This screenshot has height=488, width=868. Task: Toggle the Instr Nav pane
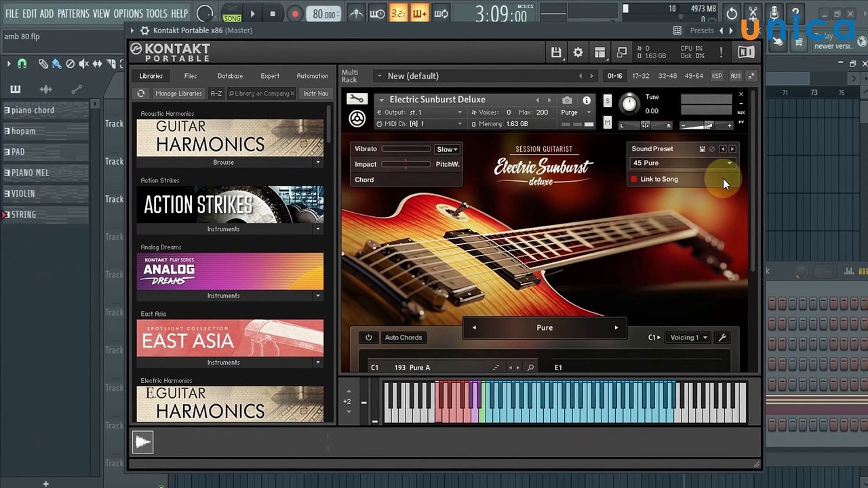pos(315,94)
